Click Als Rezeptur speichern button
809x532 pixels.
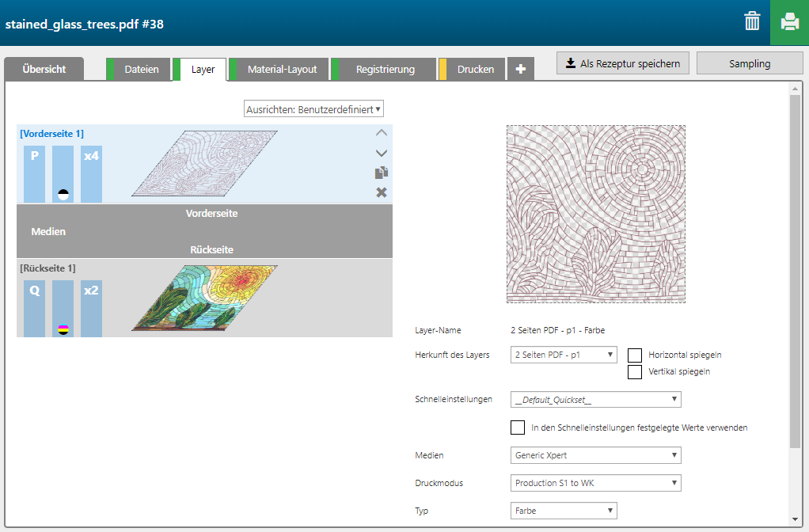[x=623, y=63]
